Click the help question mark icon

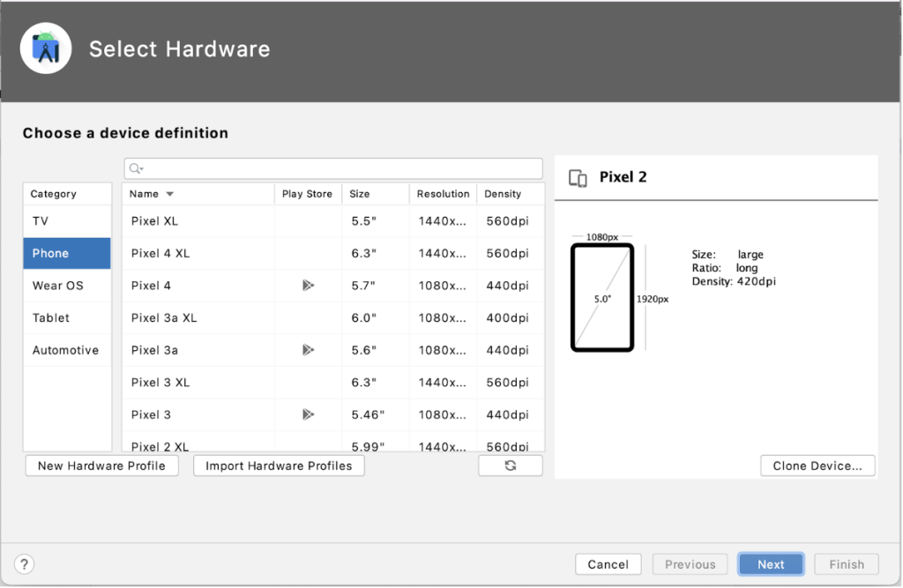[25, 564]
